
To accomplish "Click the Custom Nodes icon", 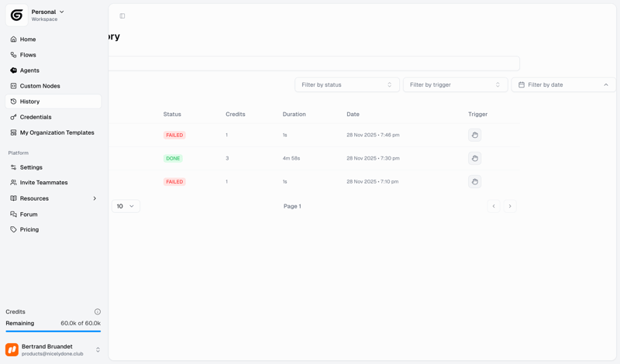I will (13, 86).
